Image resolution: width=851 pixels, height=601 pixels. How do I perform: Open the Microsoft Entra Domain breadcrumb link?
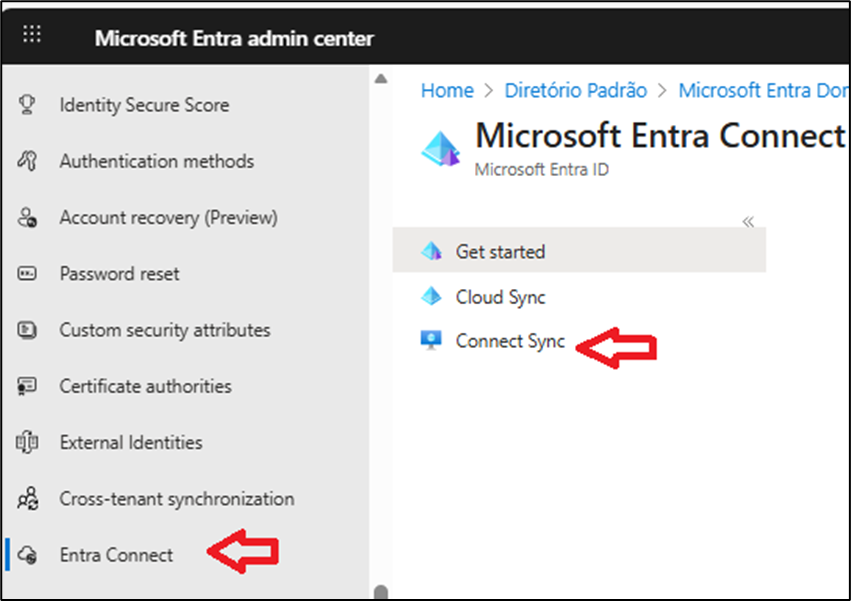[762, 90]
